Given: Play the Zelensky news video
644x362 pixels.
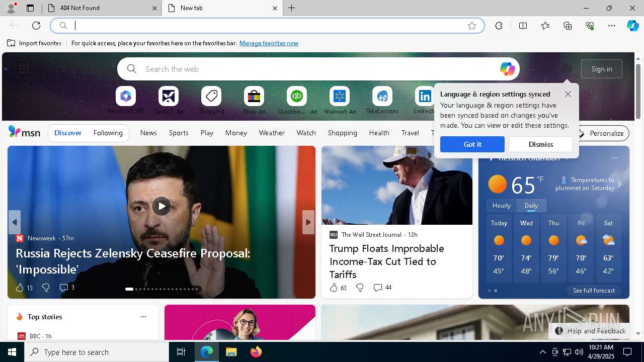Looking at the screenshot, I should click(162, 206).
